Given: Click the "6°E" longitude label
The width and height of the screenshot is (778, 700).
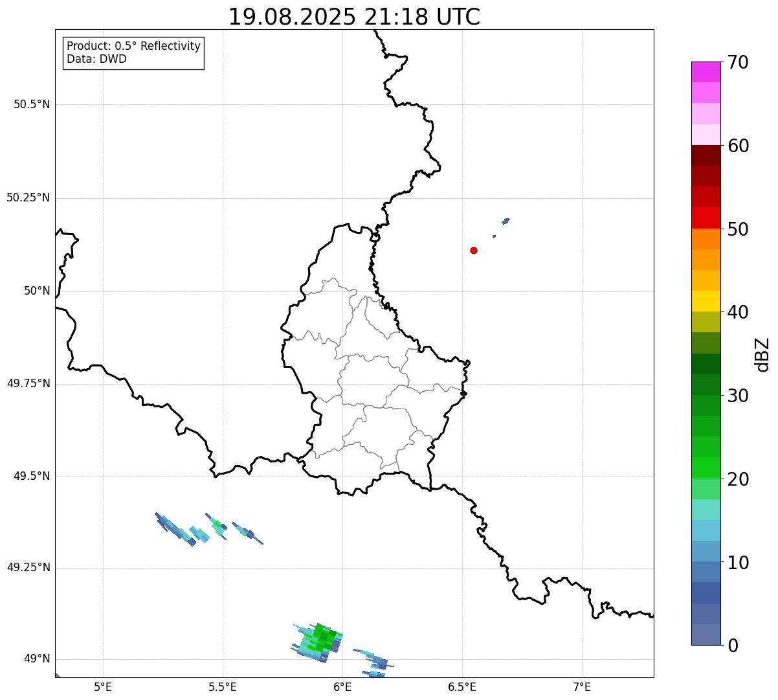Looking at the screenshot, I should [342, 686].
